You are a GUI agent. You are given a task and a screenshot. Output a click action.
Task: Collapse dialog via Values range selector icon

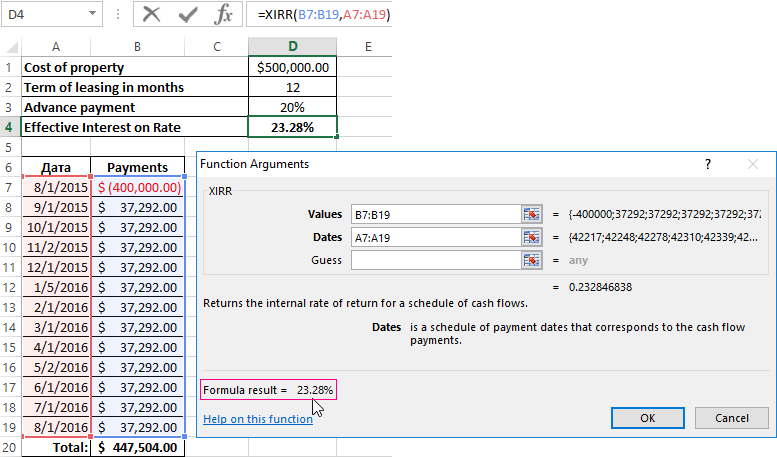[531, 214]
